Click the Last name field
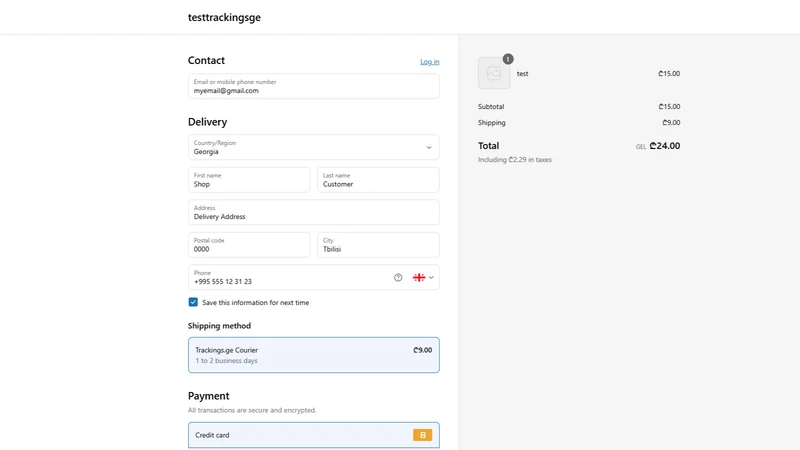Viewport: 800px width, 450px height. click(378, 180)
